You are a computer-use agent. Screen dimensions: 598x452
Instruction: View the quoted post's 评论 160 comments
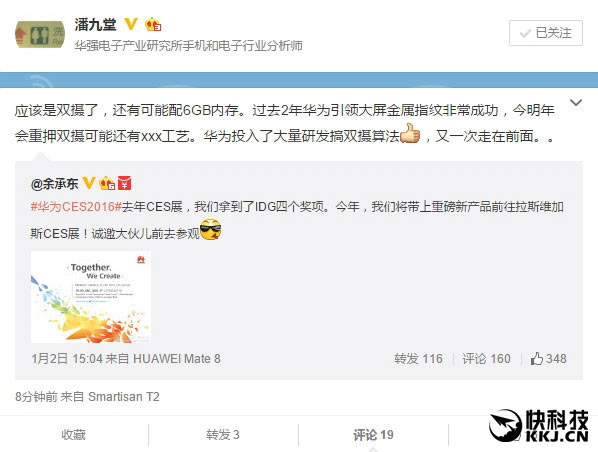[486, 359]
